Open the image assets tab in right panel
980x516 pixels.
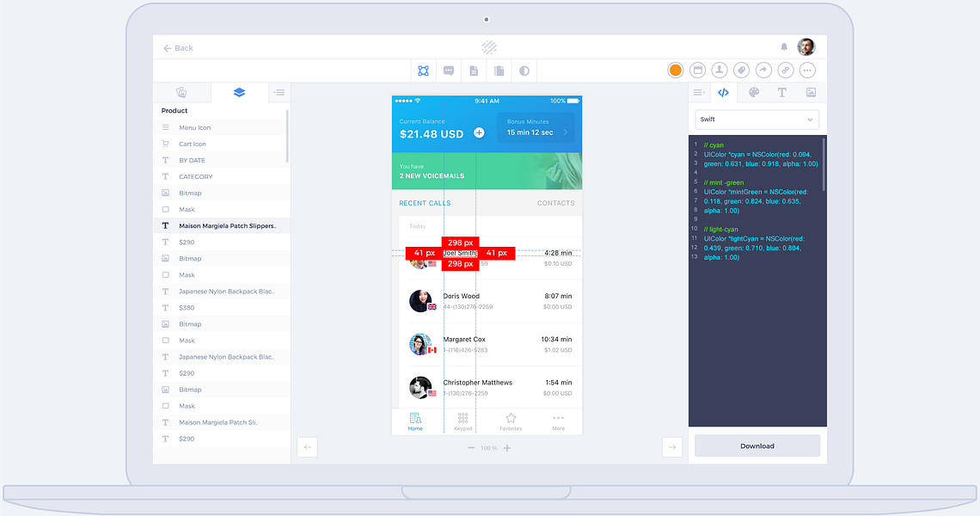[811, 93]
